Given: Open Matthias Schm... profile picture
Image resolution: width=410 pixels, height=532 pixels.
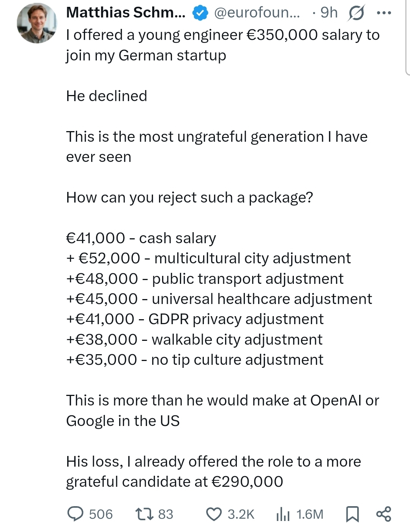Looking at the screenshot, I should 37,23.
